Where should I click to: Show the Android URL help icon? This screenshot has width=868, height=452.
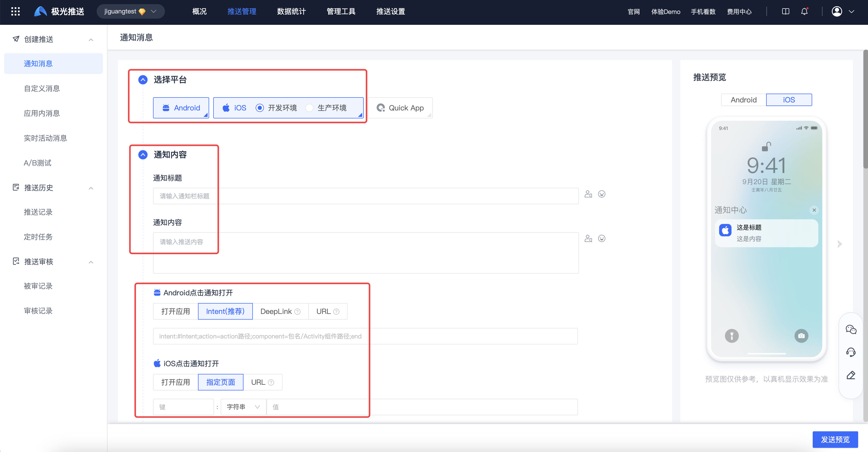(336, 312)
